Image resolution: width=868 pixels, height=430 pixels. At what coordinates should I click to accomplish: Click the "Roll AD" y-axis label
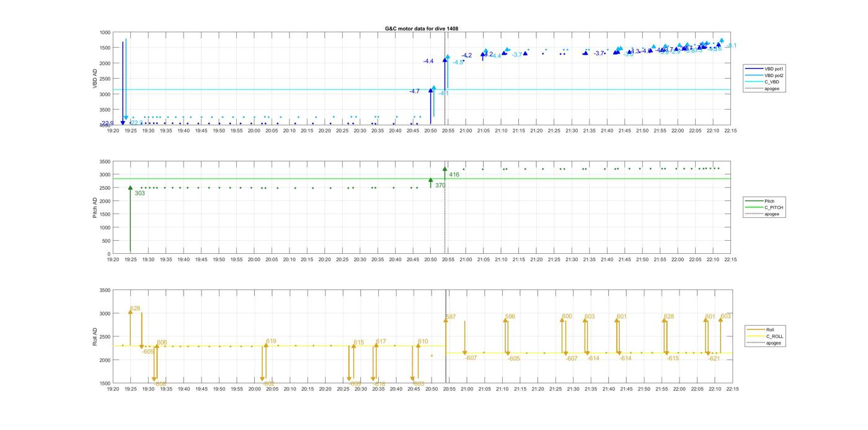point(95,336)
